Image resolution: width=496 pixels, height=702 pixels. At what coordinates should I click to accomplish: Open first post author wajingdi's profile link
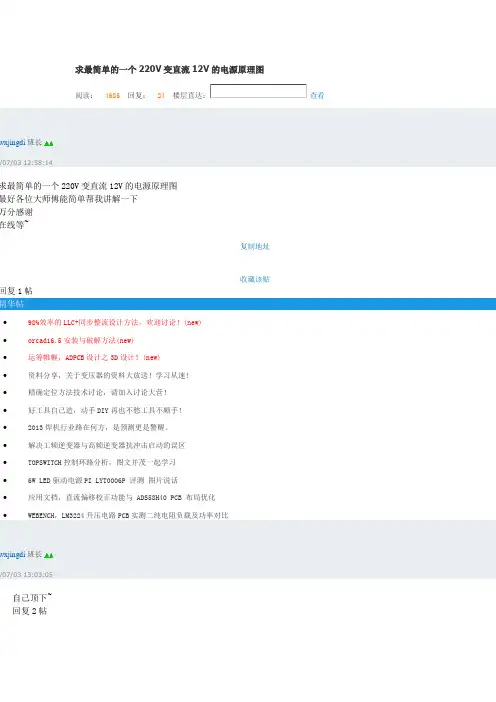[x=13, y=142]
